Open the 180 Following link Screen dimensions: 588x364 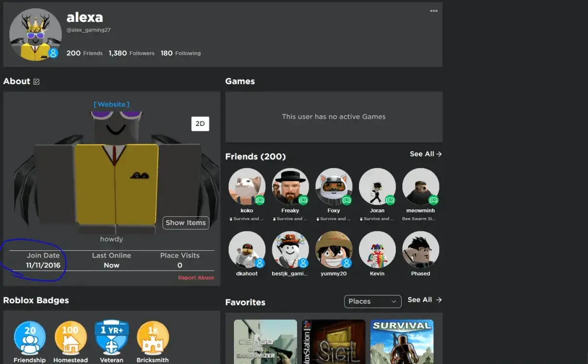(180, 53)
